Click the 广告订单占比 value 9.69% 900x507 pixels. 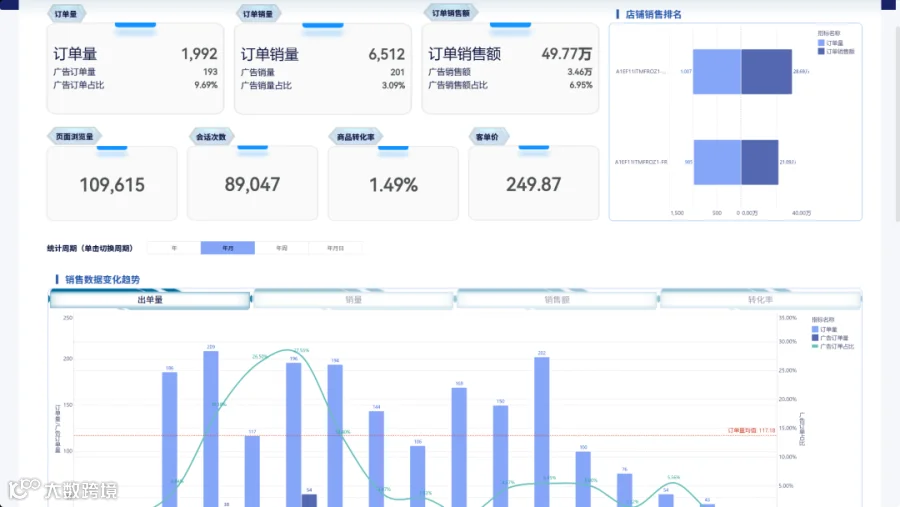click(x=205, y=85)
